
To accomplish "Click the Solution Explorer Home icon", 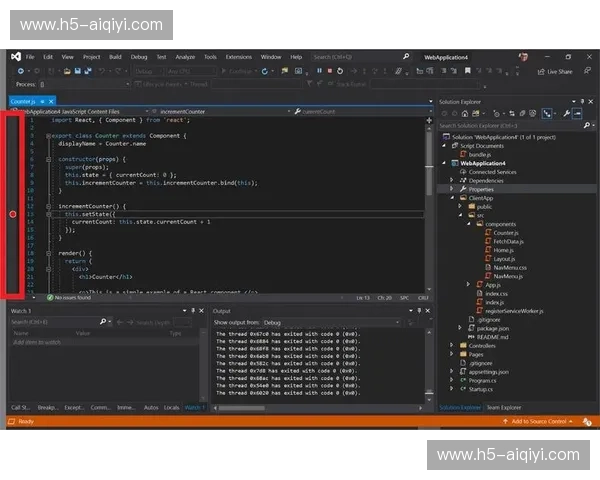I will click(465, 114).
